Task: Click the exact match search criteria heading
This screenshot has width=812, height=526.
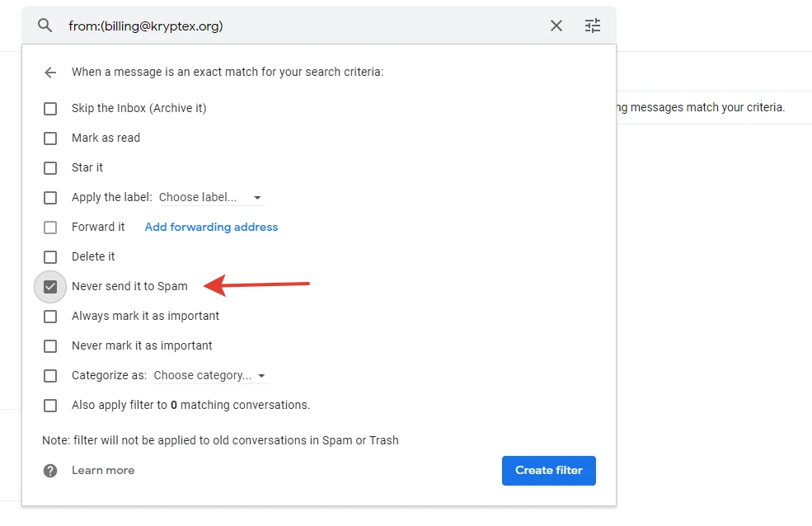Action: pos(228,72)
